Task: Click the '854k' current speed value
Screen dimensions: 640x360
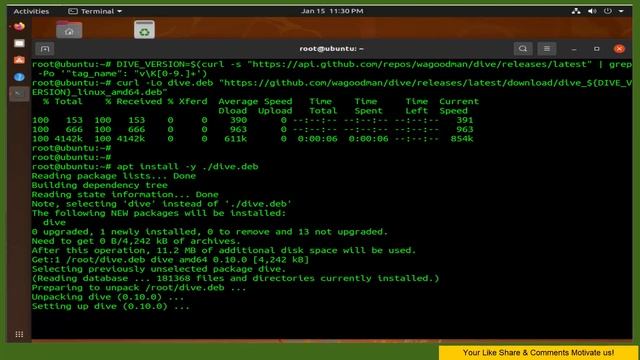Action: click(x=462, y=139)
